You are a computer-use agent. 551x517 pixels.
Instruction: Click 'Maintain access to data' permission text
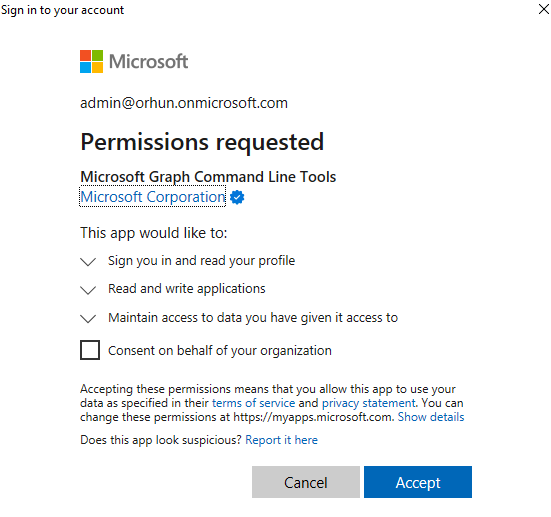tap(253, 318)
